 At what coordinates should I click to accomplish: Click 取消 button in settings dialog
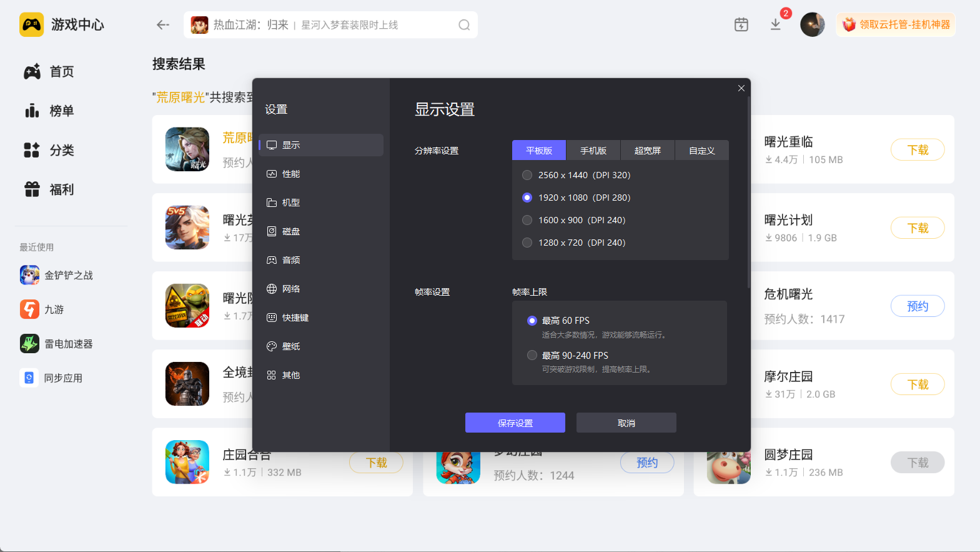626,423
